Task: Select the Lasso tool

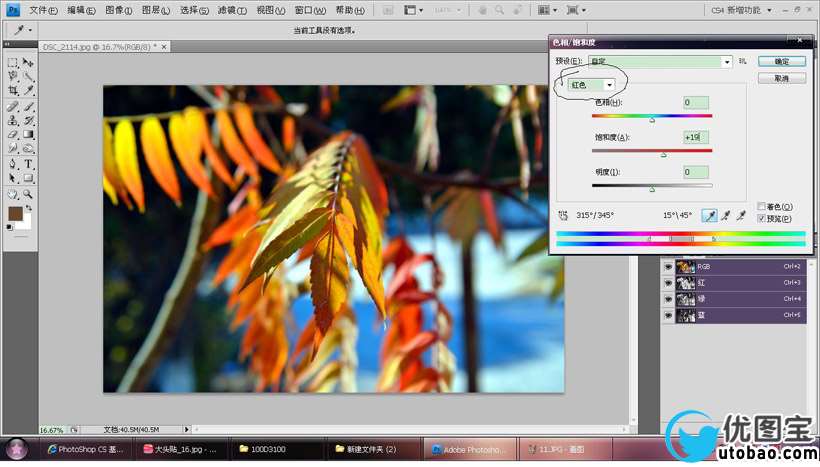Action: pos(13,76)
